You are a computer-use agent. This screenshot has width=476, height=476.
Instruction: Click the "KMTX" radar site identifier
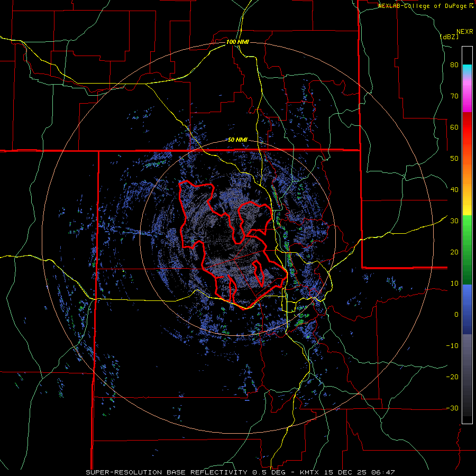tap(309, 472)
